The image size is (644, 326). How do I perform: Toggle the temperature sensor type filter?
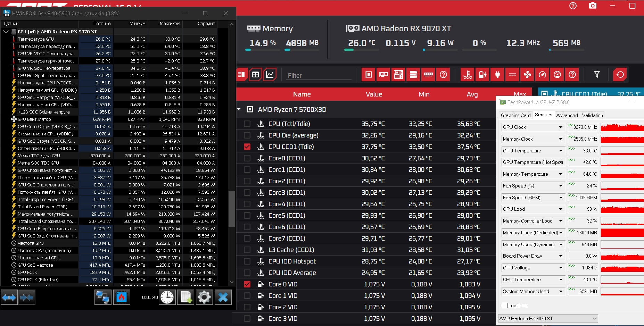pyautogui.click(x=468, y=74)
